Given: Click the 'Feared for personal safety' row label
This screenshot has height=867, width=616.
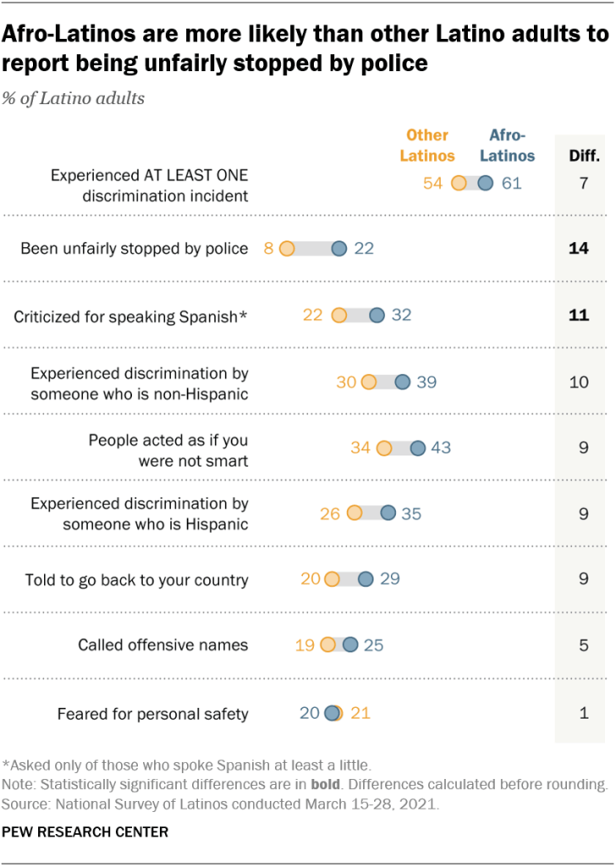Looking at the screenshot, I should [x=153, y=714].
